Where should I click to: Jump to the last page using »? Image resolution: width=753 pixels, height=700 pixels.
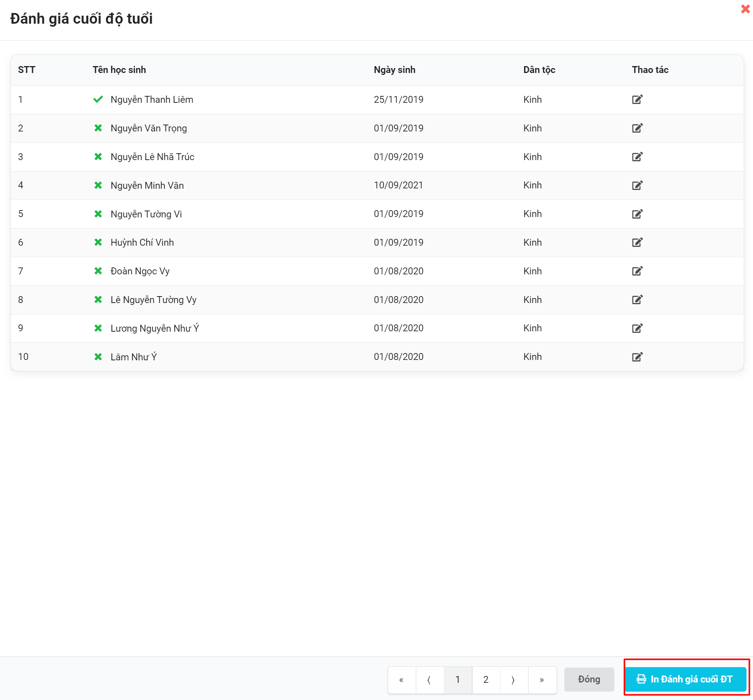[542, 679]
